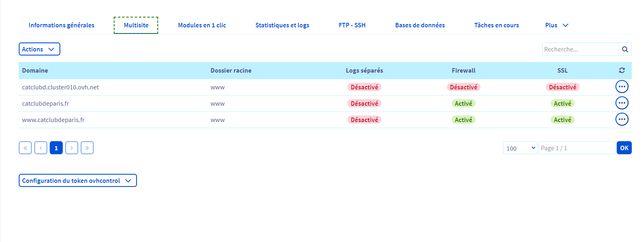Open the Bases de données tab
Image resolution: width=644 pixels, height=242 pixels.
coord(420,25)
